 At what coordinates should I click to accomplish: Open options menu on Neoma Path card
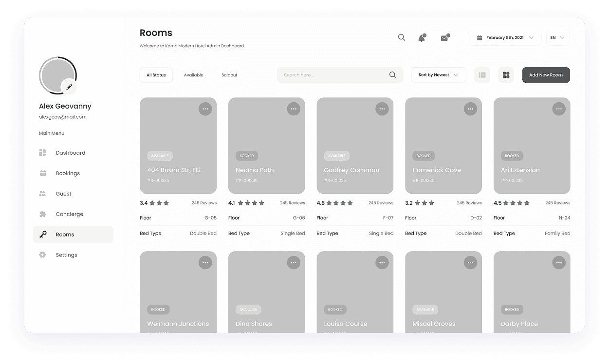tap(294, 109)
